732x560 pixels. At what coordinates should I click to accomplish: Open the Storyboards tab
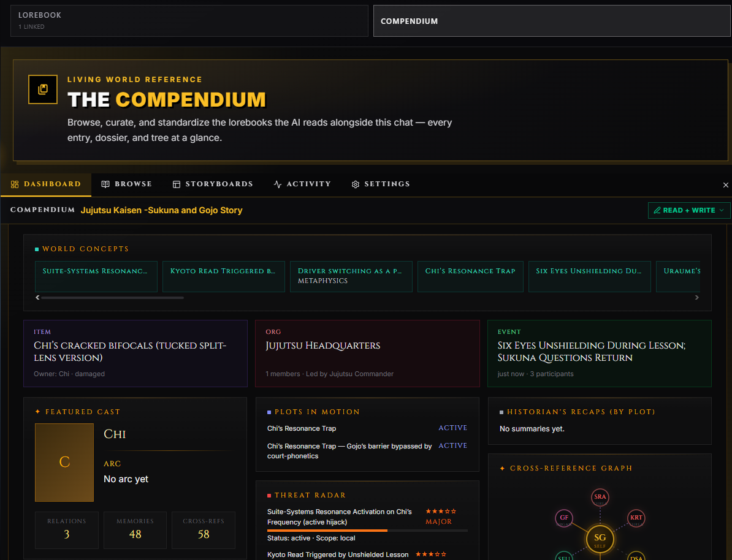pyautogui.click(x=213, y=184)
